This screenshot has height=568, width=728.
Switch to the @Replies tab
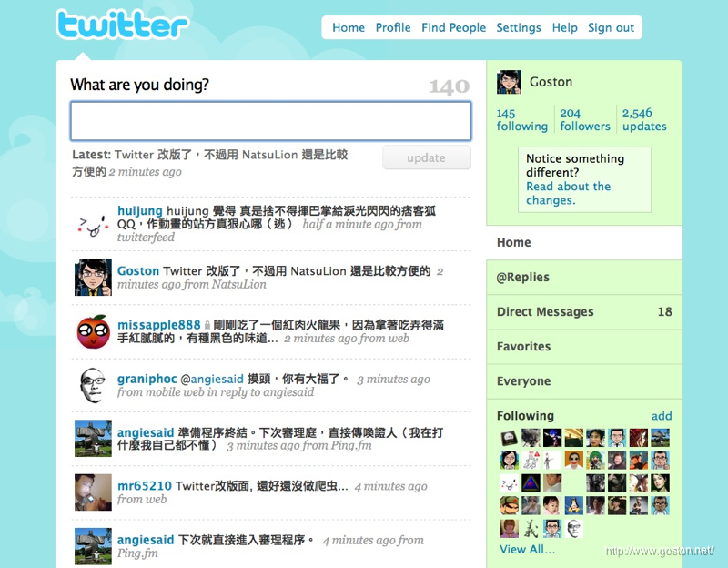point(523,278)
